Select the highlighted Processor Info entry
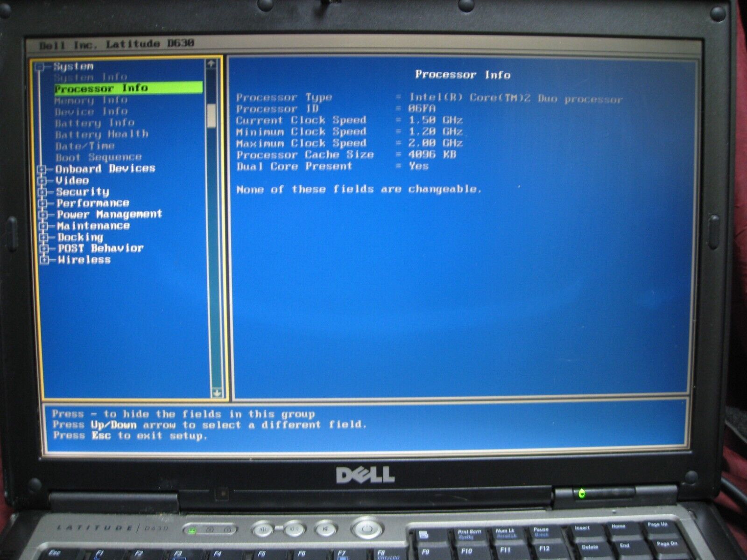This screenshot has height=560, width=747. coord(128,88)
